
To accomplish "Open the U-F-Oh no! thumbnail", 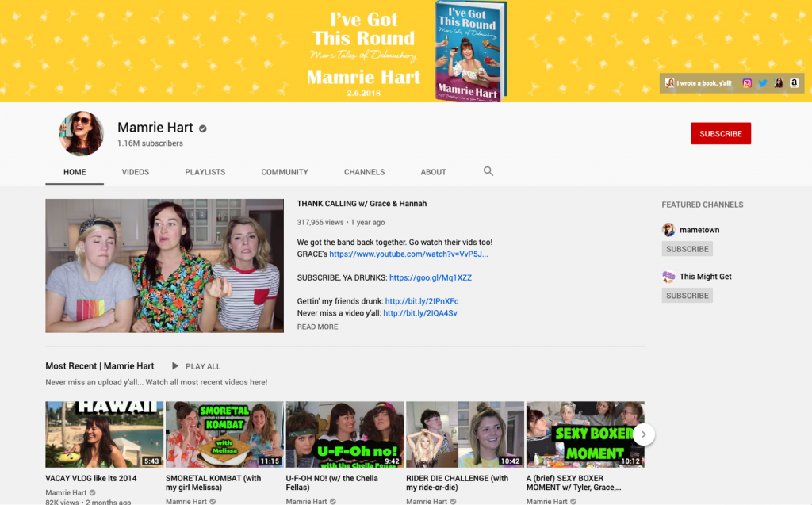I will click(345, 434).
